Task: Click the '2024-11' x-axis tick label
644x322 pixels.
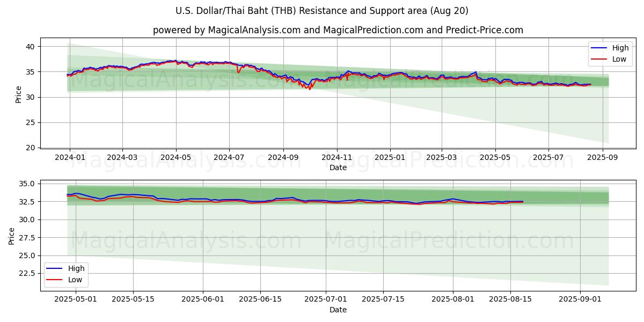Action: point(337,158)
